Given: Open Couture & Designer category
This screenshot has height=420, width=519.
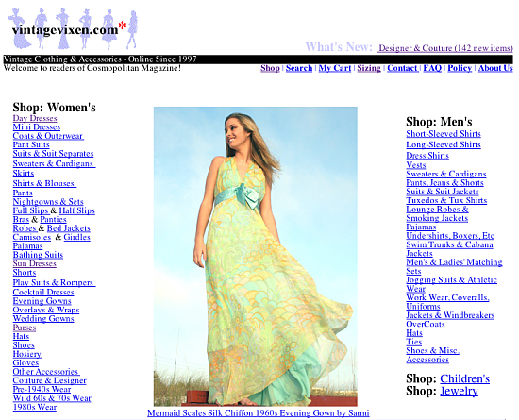Looking at the screenshot, I should coord(50,380).
